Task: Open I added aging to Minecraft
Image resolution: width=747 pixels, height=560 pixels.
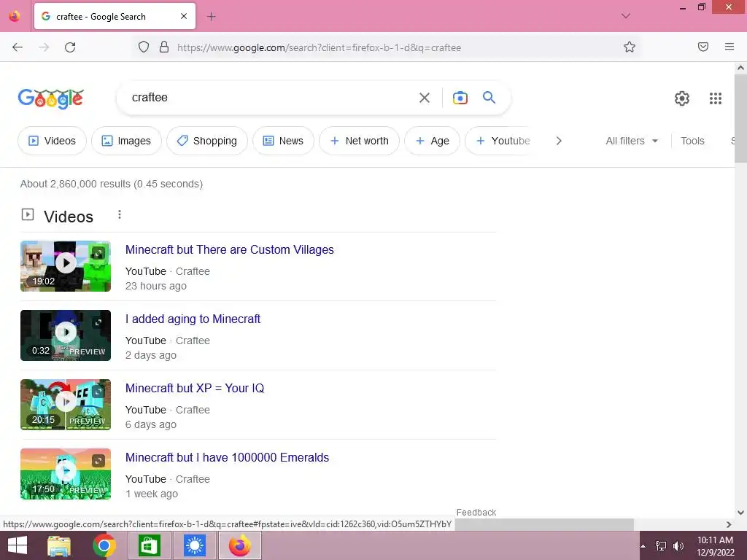Action: (x=193, y=319)
